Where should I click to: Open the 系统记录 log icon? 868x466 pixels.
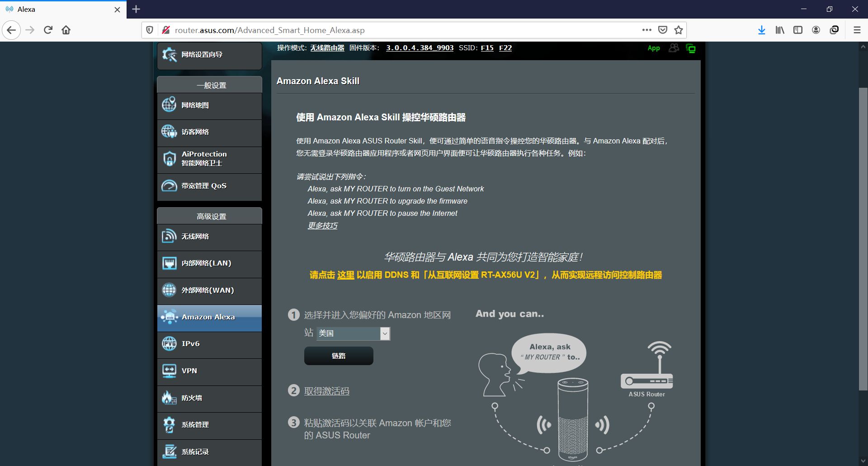point(169,452)
